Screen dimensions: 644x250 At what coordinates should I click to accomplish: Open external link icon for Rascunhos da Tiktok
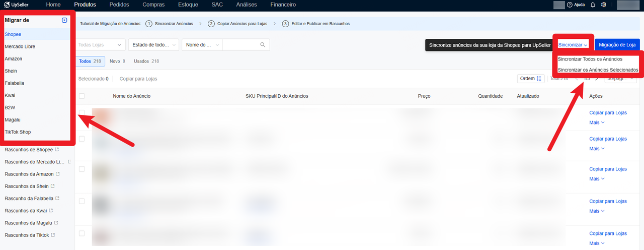pyautogui.click(x=53, y=235)
